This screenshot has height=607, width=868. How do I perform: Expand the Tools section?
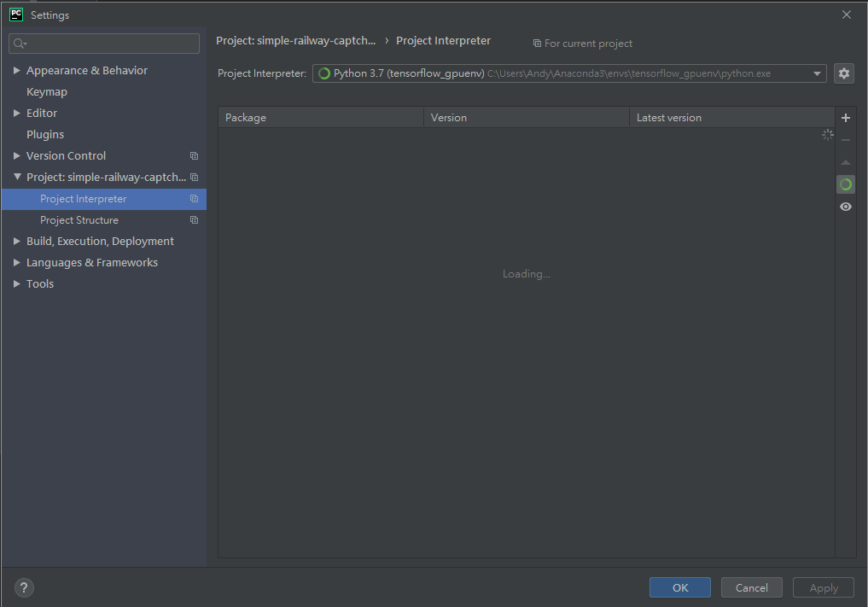point(16,283)
